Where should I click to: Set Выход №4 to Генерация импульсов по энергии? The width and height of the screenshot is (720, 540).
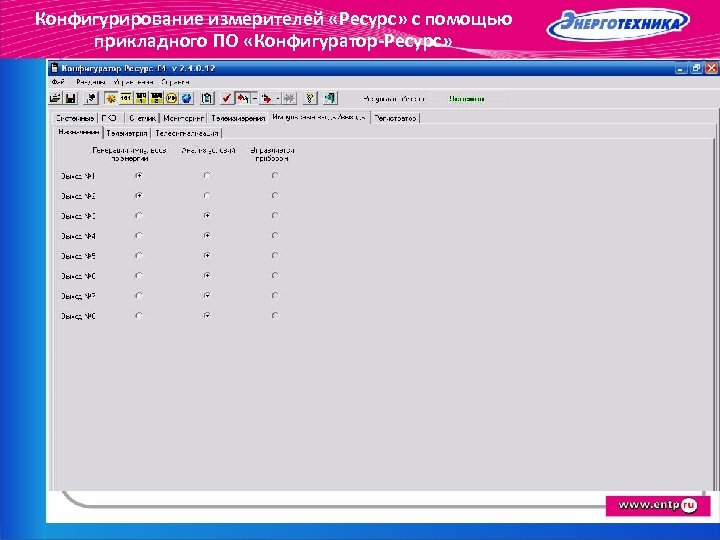tap(139, 236)
